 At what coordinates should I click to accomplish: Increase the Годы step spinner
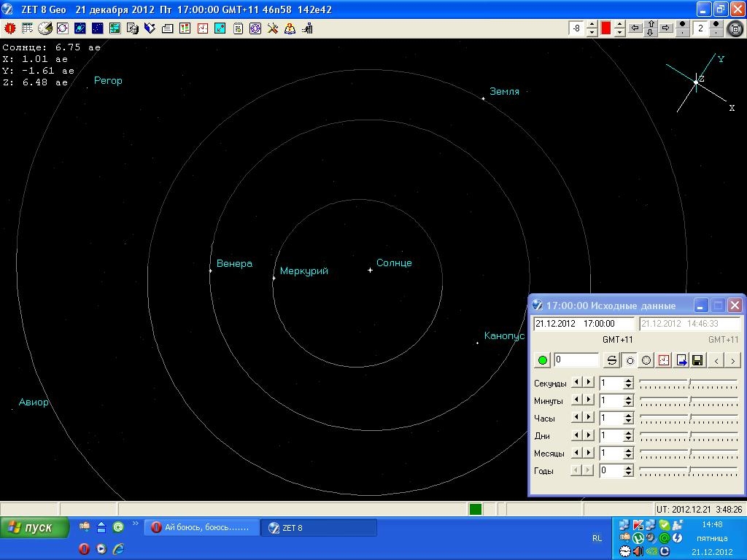(x=628, y=468)
